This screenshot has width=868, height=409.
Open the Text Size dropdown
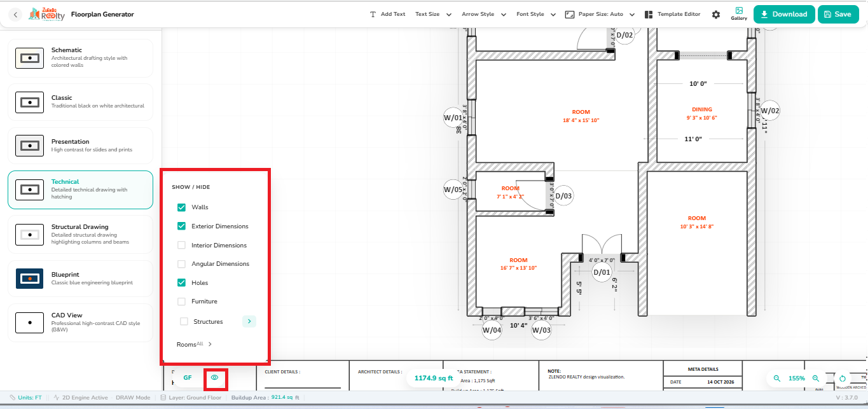pyautogui.click(x=433, y=14)
